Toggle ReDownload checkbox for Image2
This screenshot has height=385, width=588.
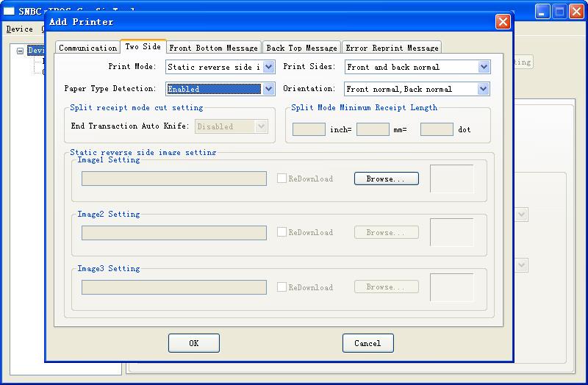pyautogui.click(x=282, y=231)
